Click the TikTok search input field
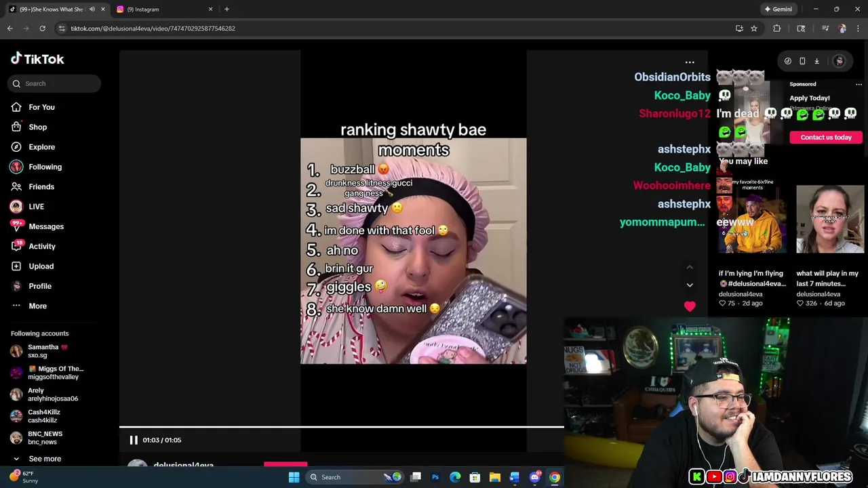The height and width of the screenshot is (488, 868). point(55,83)
